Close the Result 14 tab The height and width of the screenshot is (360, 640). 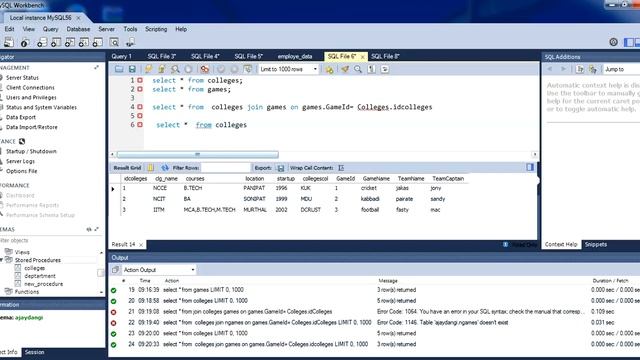(x=141, y=245)
